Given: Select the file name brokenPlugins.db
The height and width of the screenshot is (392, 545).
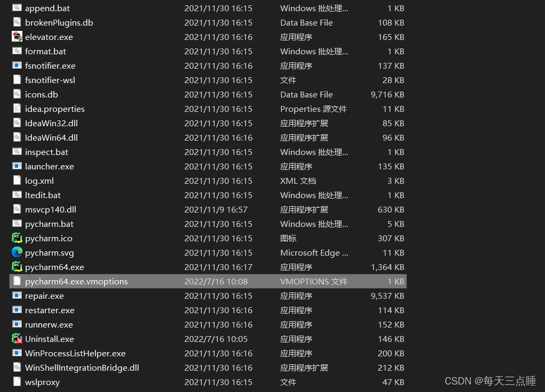Looking at the screenshot, I should pyautogui.click(x=59, y=22).
